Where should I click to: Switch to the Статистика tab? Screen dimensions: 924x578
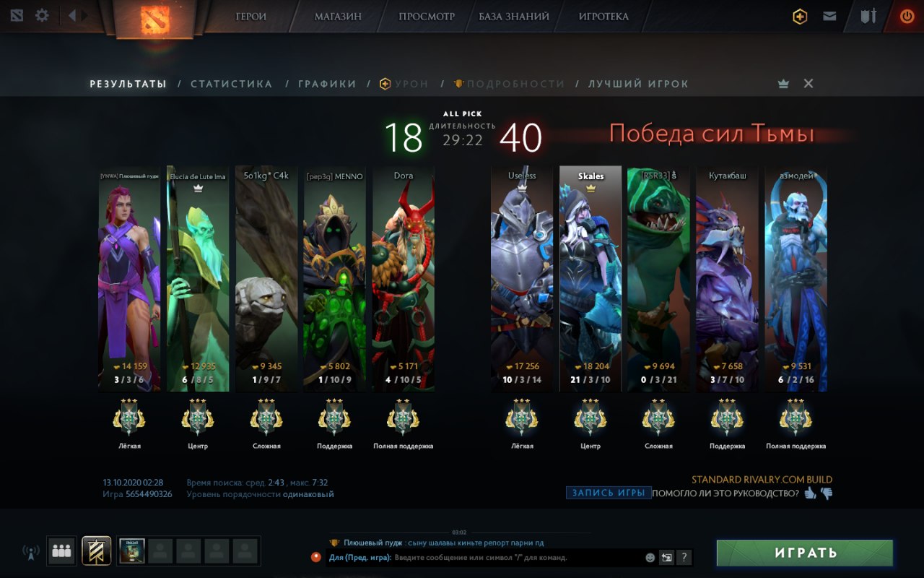coord(232,84)
